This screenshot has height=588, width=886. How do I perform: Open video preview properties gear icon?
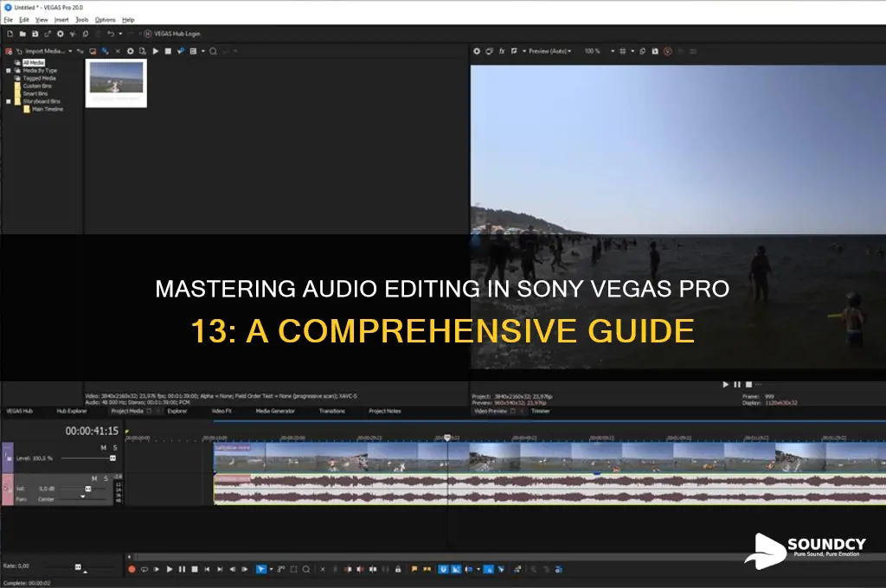(x=477, y=51)
